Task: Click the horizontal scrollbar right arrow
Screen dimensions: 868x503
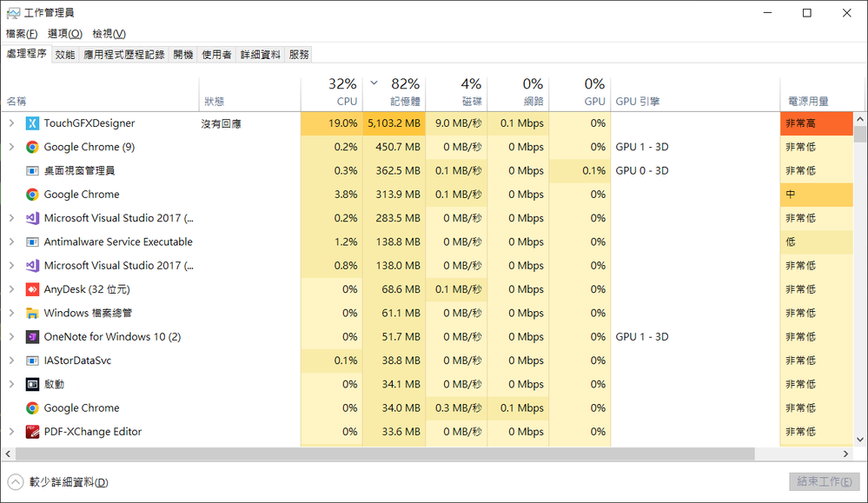Action: coord(846,453)
